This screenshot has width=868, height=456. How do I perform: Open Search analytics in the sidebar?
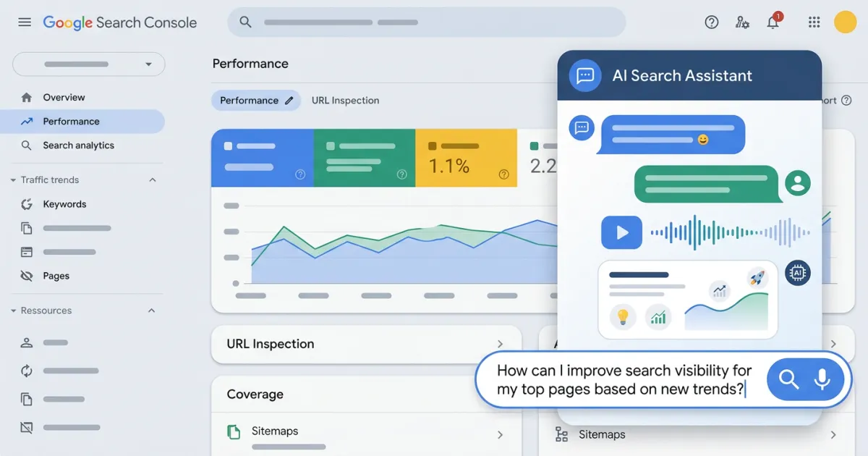(x=78, y=145)
